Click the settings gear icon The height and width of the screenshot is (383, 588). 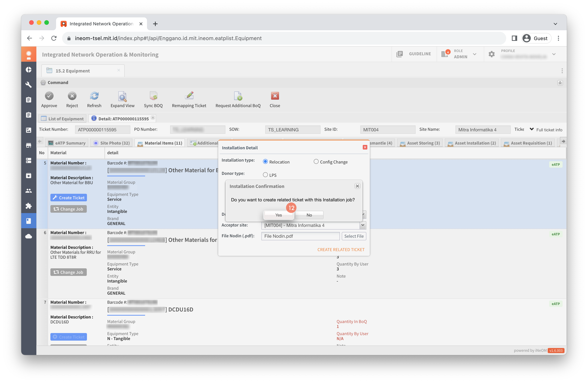tap(492, 54)
